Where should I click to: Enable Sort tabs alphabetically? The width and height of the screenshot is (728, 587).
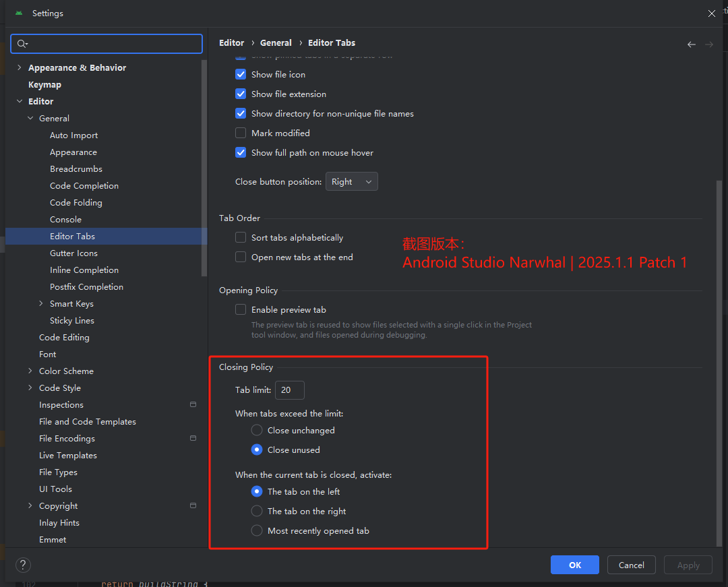point(241,237)
